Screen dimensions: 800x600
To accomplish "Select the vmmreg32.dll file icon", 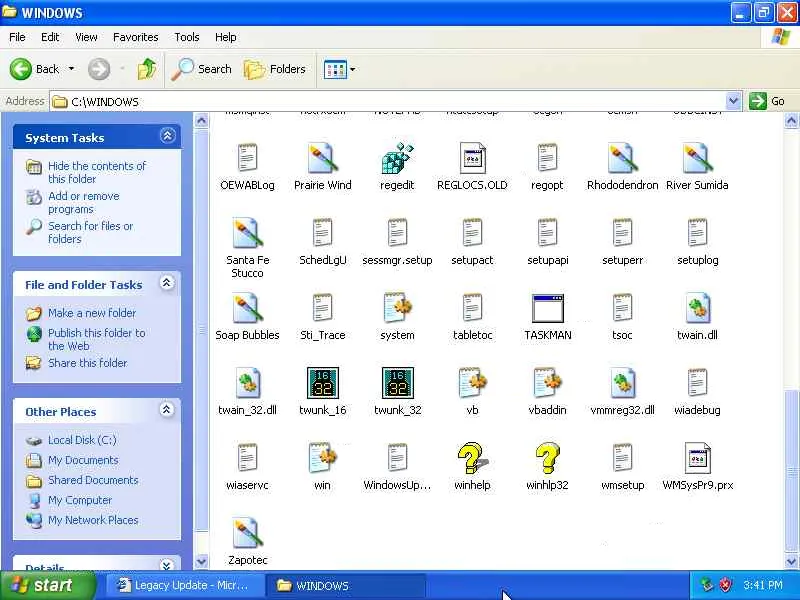I will click(x=622, y=383).
